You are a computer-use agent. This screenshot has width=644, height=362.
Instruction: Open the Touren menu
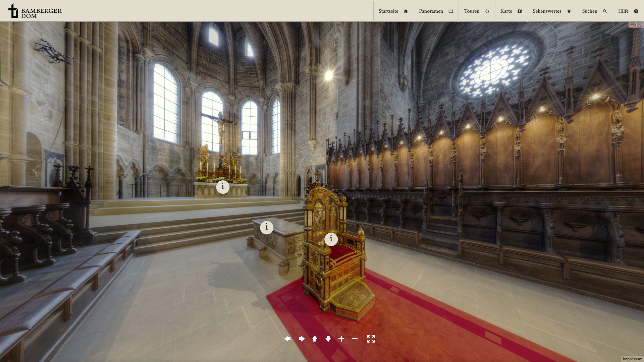476,11
